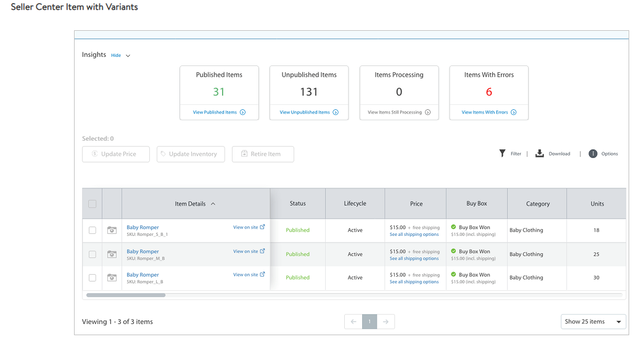Toggle the select-all checkbox in table header
644x350 pixels.
point(93,204)
